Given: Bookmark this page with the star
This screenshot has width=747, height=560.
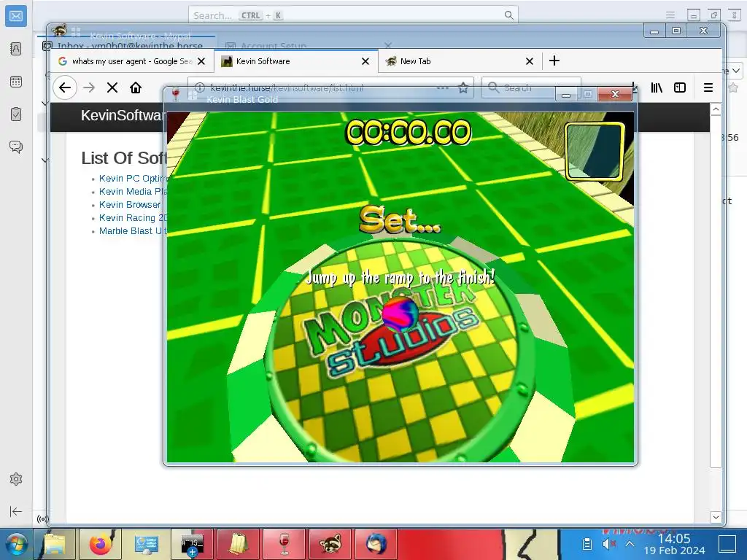Looking at the screenshot, I should 463,88.
